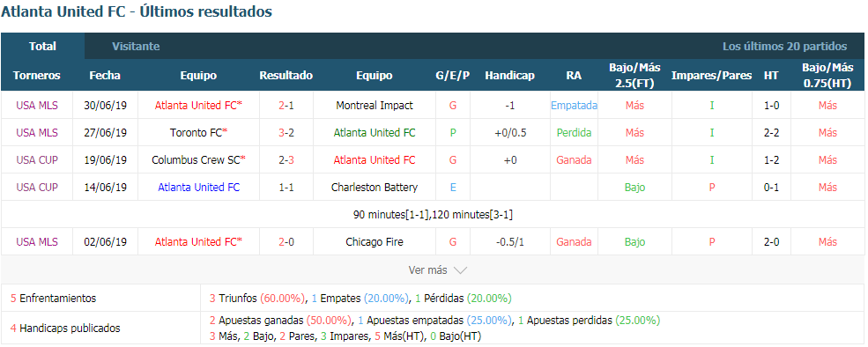
Task: Click the green Atlanta United FC link
Action: 375,133
